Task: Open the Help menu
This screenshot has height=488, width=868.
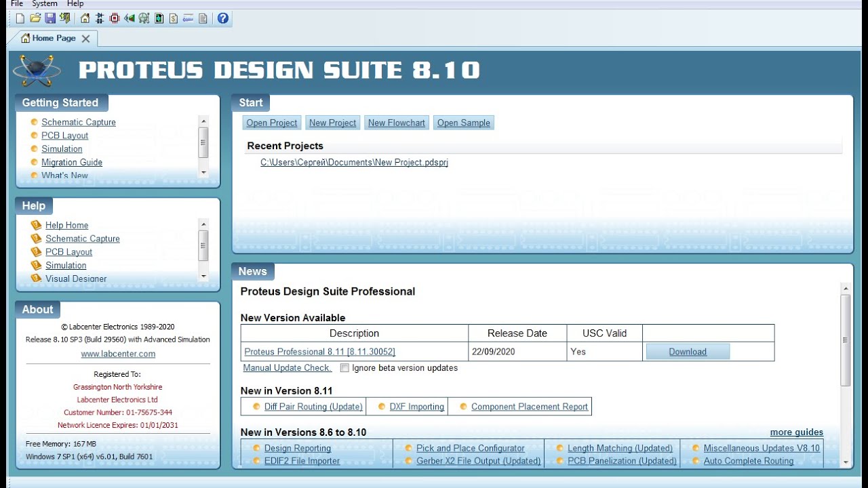Action: (x=75, y=3)
